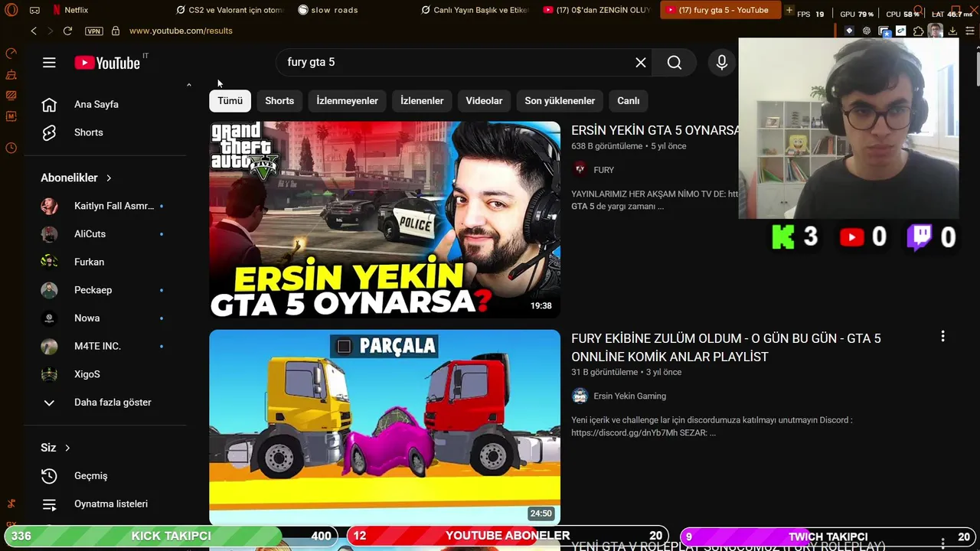The image size is (980, 551).
Task: Open AliCuts channel subscription
Action: click(x=106, y=234)
